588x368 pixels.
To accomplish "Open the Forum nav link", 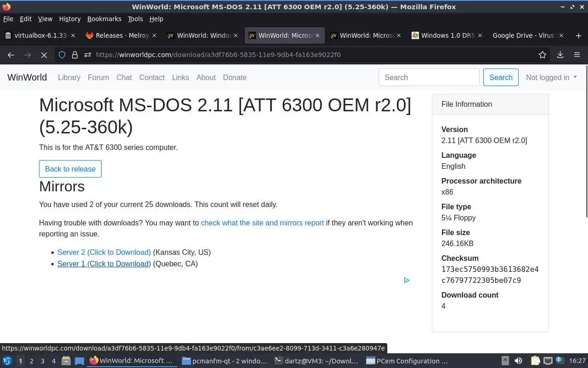I will 98,77.
